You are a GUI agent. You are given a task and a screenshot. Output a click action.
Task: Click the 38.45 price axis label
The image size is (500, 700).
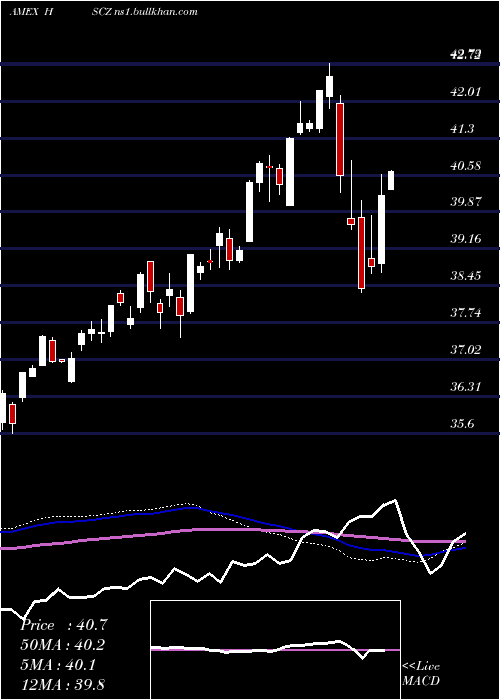pyautogui.click(x=466, y=275)
